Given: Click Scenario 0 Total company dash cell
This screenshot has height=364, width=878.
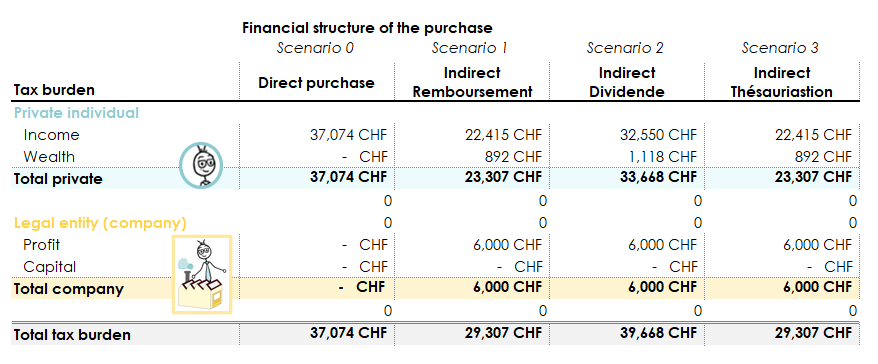Looking at the screenshot, I should [x=362, y=287].
